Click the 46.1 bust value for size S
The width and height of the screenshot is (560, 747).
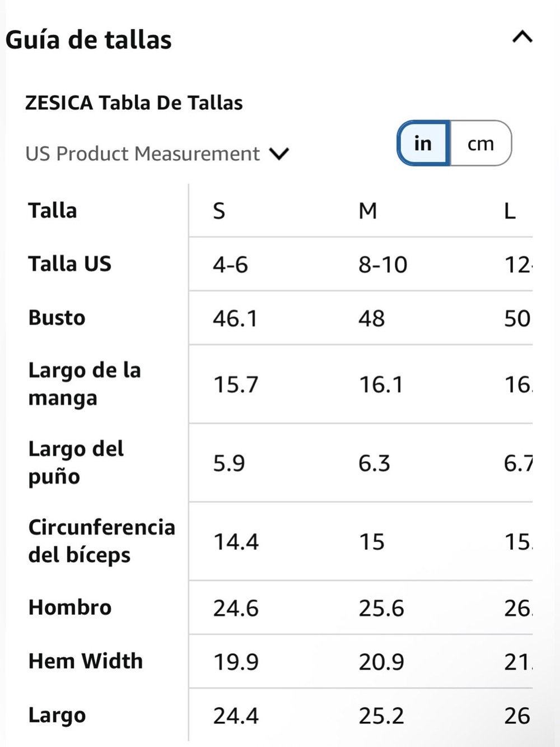click(235, 318)
